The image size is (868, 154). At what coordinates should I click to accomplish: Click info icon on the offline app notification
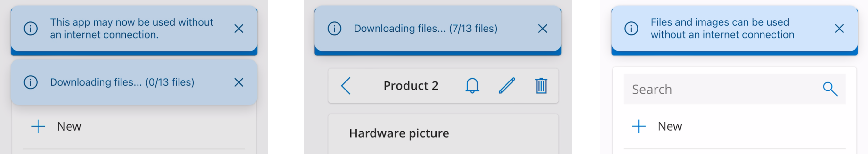[31, 29]
